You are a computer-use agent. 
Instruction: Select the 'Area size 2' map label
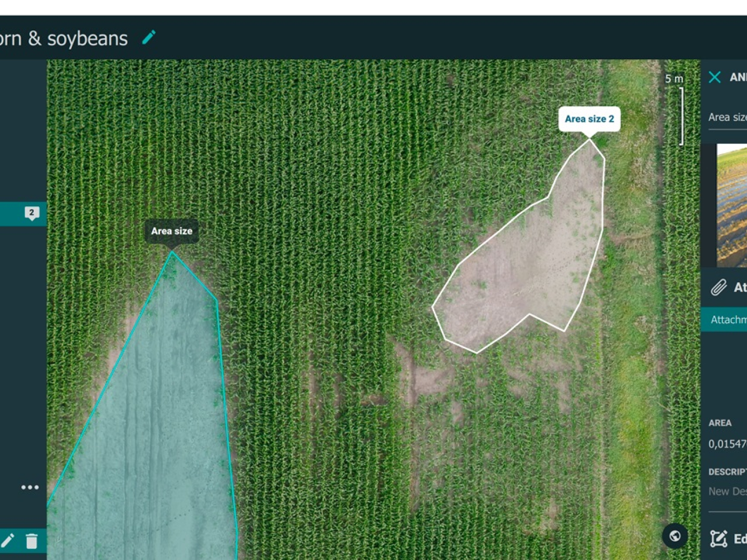point(589,119)
